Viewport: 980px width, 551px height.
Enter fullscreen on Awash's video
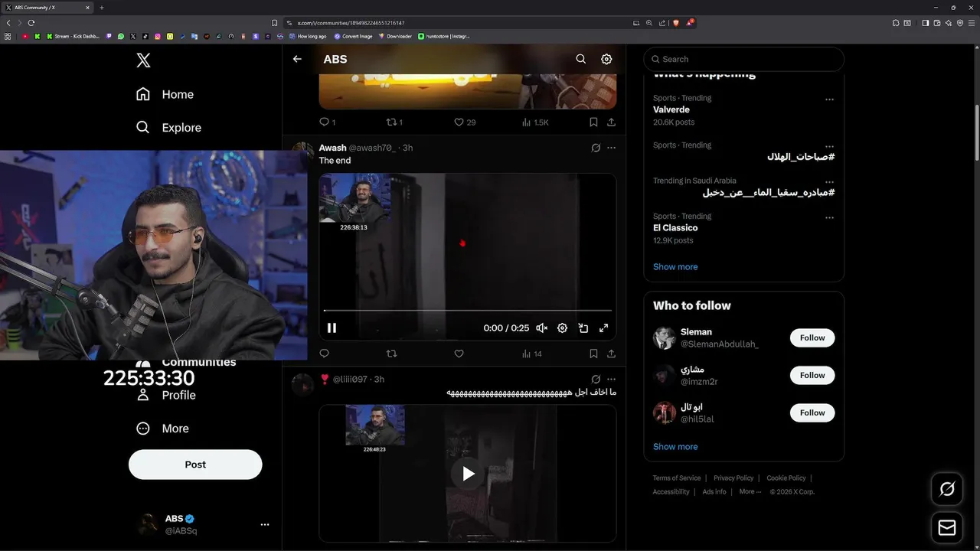(603, 328)
